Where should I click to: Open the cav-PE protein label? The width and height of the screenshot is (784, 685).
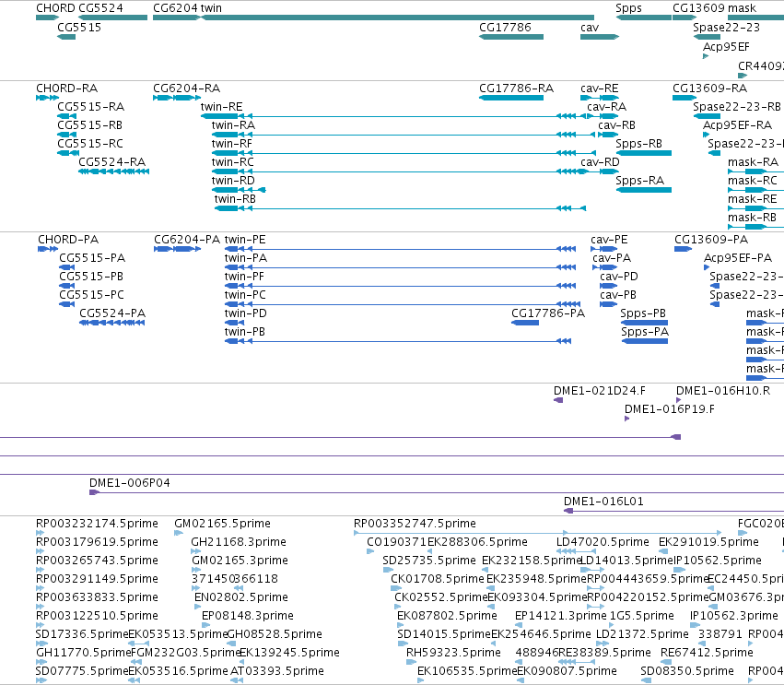point(609,240)
